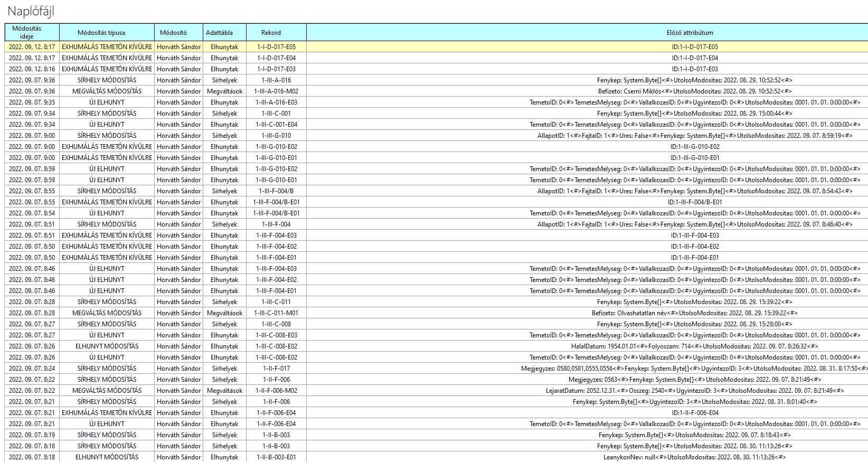
Task: Select record cell 1-II-F-017
Action: (x=276, y=369)
